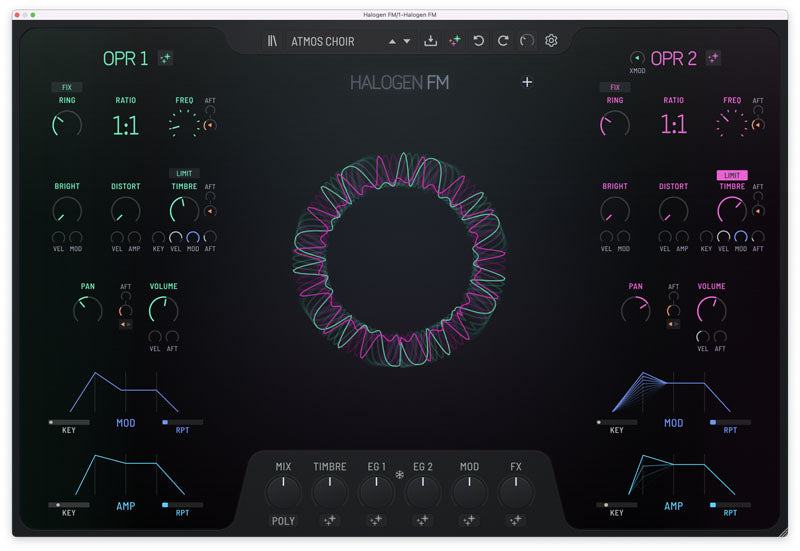Click the snowflake link icon between EG 1 and EG 2
800x551 pixels.
[399, 475]
